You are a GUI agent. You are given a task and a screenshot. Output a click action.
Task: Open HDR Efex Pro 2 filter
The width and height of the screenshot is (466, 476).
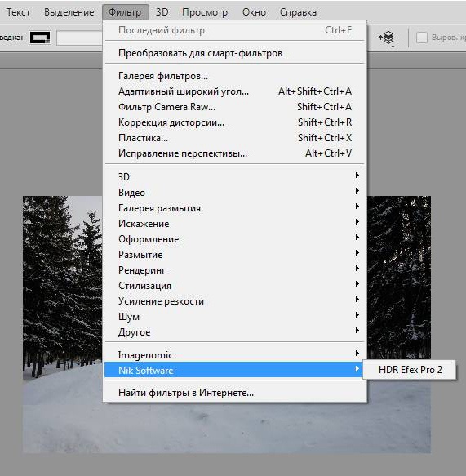click(x=410, y=370)
